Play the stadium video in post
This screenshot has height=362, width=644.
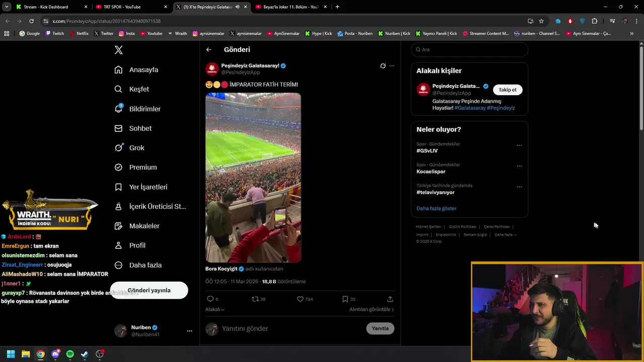click(253, 177)
